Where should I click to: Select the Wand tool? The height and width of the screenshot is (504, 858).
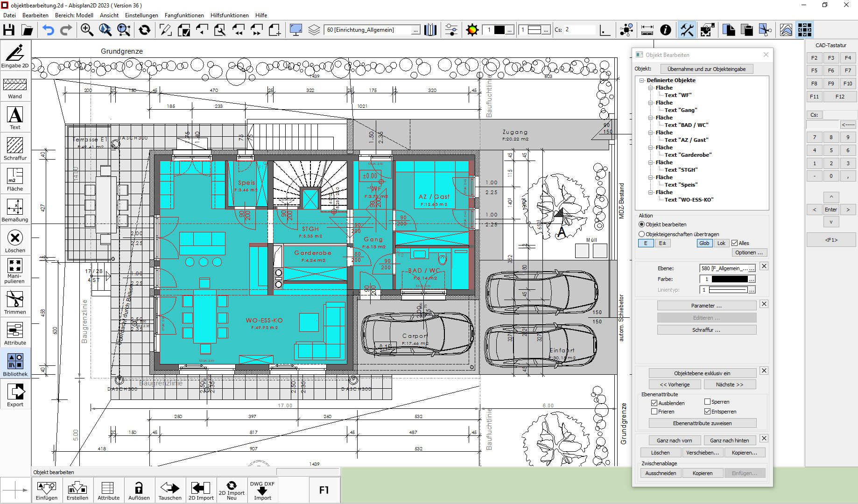coord(15,87)
